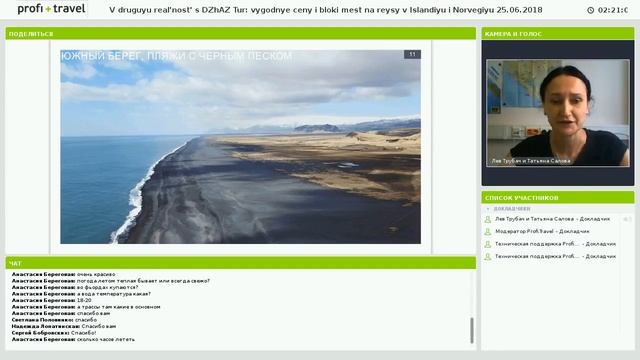Image resolution: width=640 pixels, height=360 pixels.
Task: Click chat message from Сергей Бобровский
Action: click(x=54, y=333)
